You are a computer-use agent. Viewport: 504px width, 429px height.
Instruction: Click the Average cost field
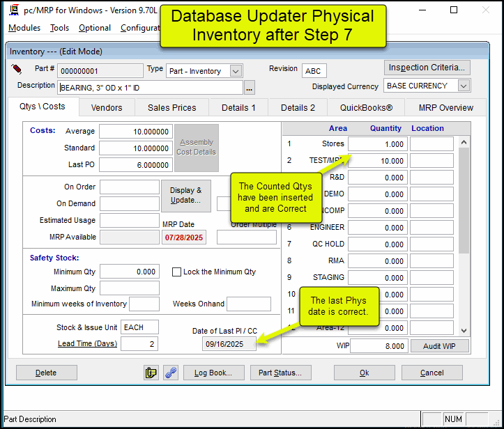coord(136,132)
